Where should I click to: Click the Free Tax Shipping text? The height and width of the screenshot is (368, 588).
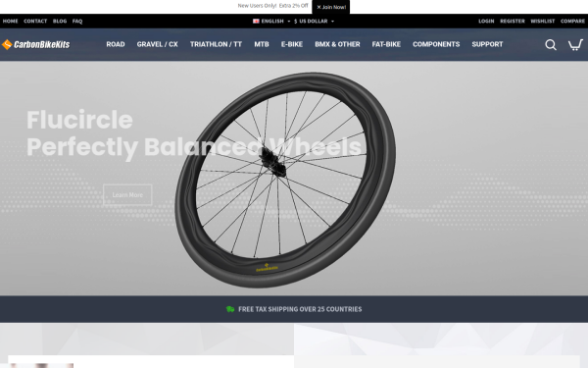coord(300,309)
